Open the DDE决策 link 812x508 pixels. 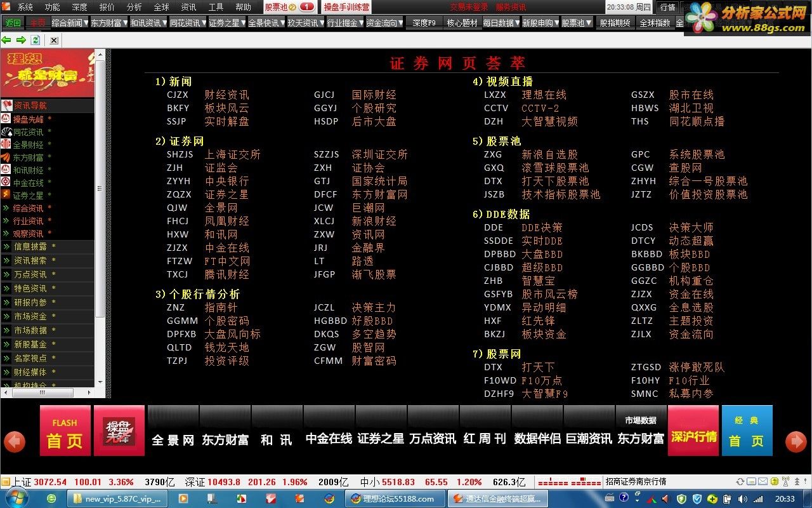coord(542,227)
